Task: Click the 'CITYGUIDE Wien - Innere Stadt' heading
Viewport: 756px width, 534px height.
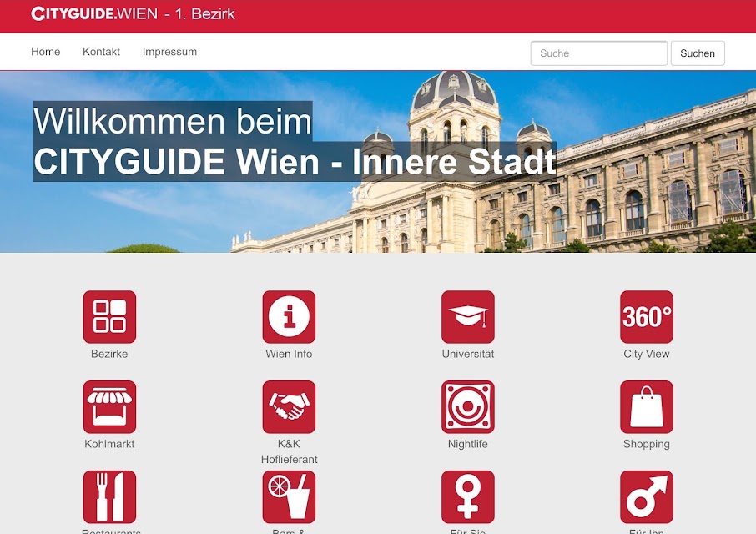Action: click(295, 162)
